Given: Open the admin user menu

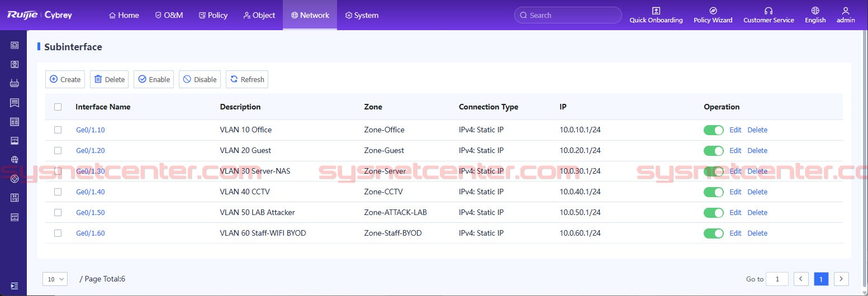Looking at the screenshot, I should click(x=846, y=15).
